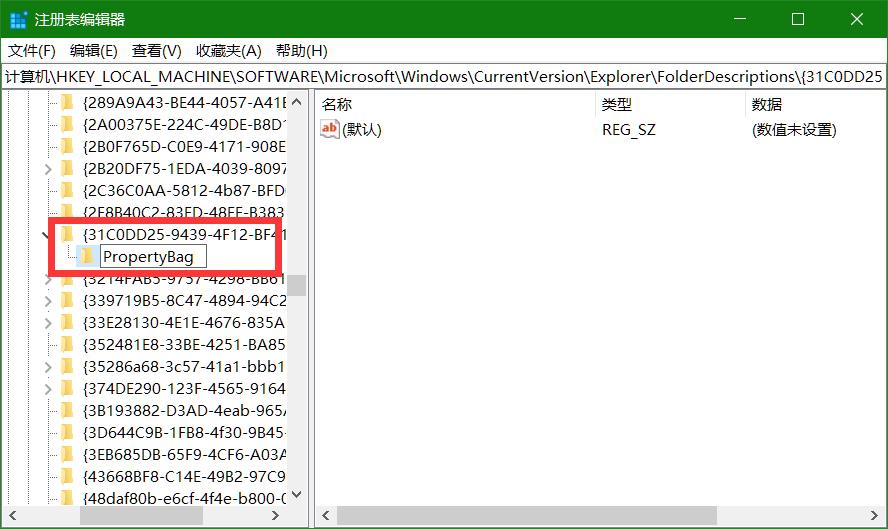
Task: Click the folder icon of {43668BF8-C14E key
Action: pyautogui.click(x=67, y=475)
